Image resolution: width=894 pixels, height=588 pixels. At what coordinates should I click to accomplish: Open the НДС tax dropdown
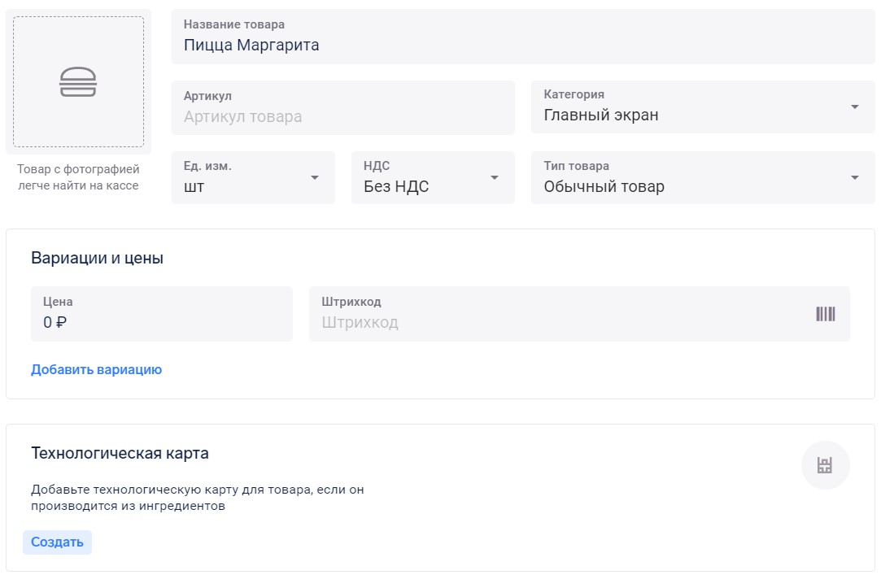[433, 178]
